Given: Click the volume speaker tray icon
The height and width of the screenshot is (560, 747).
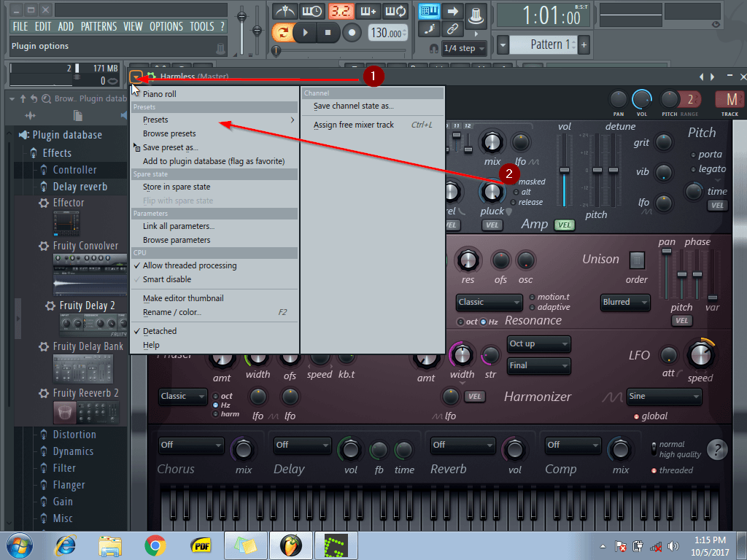Looking at the screenshot, I should [673, 546].
